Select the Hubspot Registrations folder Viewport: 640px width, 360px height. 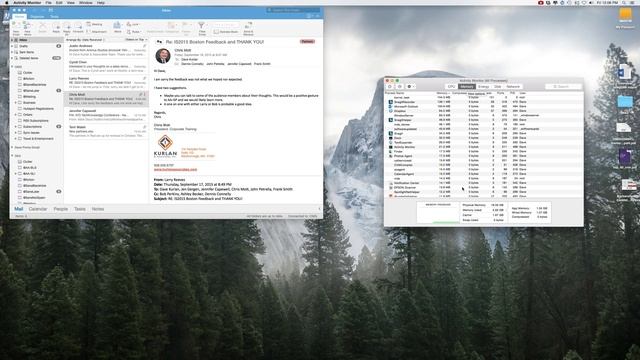[x=38, y=109]
